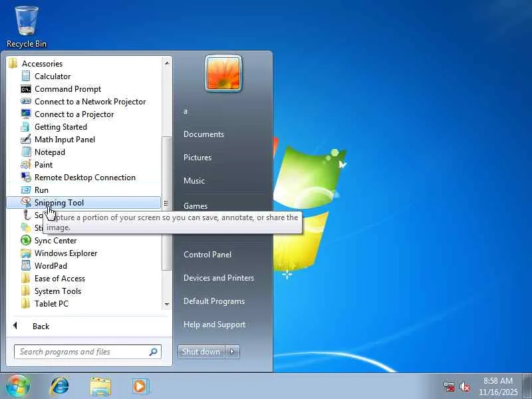This screenshot has width=532, height=399.
Task: Open the Shut down options arrow
Action: [232, 352]
